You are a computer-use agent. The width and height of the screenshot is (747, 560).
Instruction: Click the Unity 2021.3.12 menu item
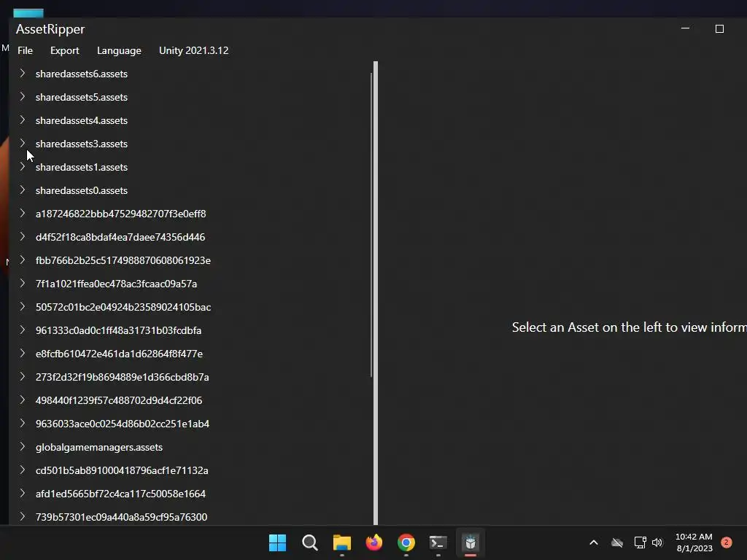(194, 50)
